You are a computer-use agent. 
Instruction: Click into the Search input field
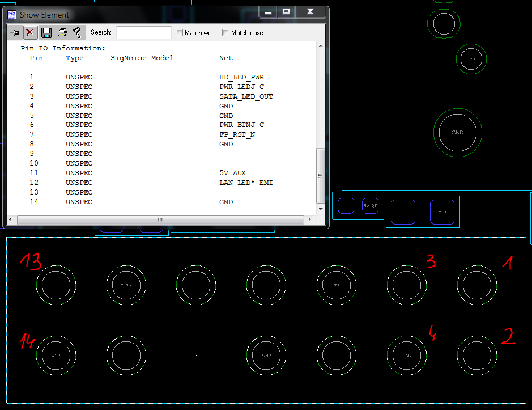(x=143, y=33)
